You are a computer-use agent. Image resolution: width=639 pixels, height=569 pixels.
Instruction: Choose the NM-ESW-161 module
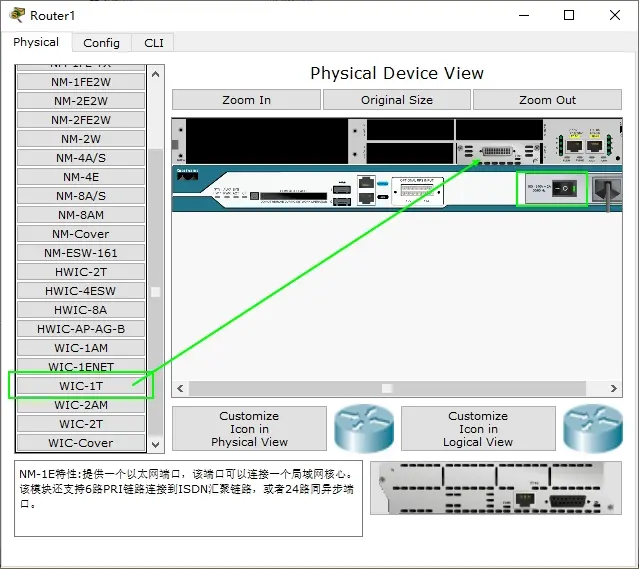81,253
